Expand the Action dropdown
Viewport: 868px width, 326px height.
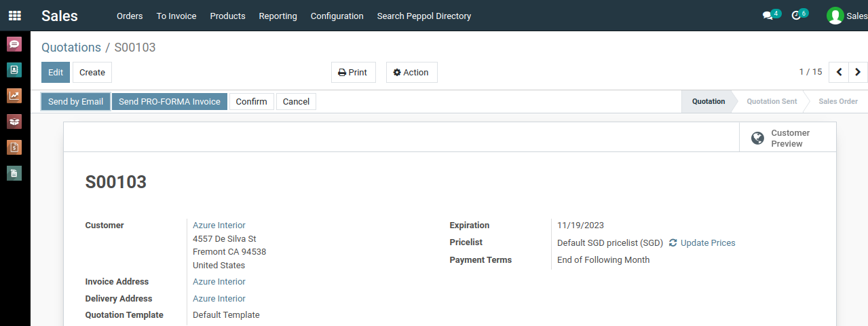pos(411,73)
